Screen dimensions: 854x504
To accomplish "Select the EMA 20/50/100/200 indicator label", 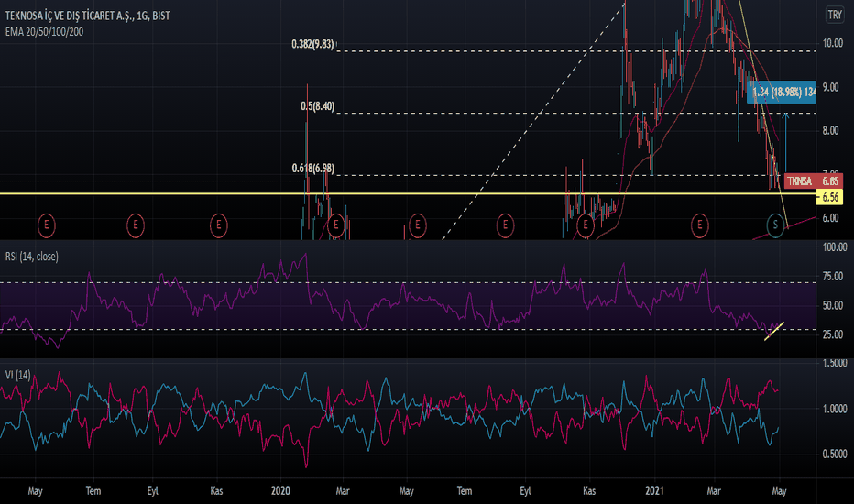I will click(x=45, y=32).
